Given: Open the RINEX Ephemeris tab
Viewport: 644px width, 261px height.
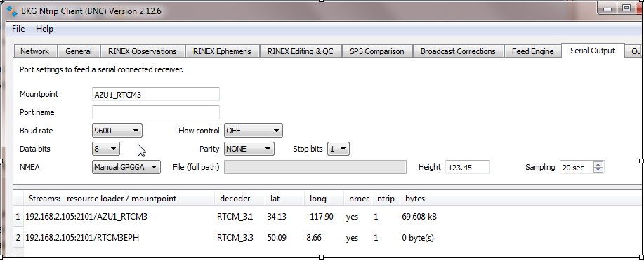Looking at the screenshot, I should 222,51.
